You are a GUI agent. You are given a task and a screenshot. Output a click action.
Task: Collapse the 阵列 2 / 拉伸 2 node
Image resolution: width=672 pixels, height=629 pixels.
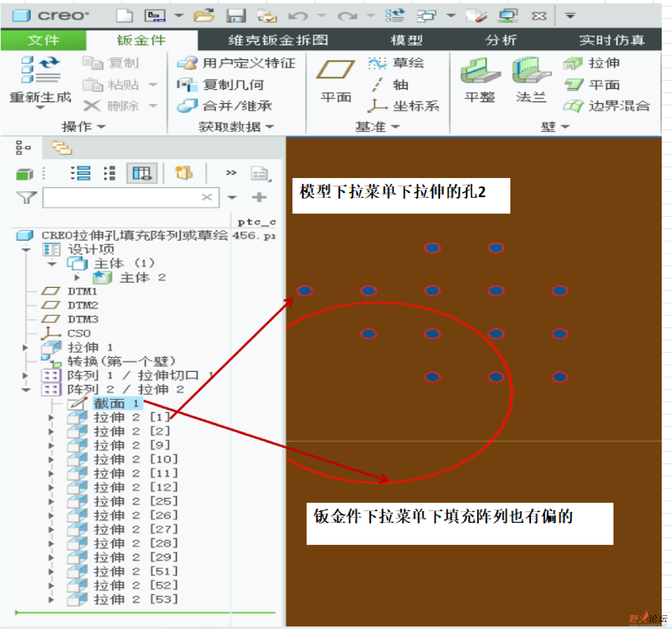click(x=26, y=390)
